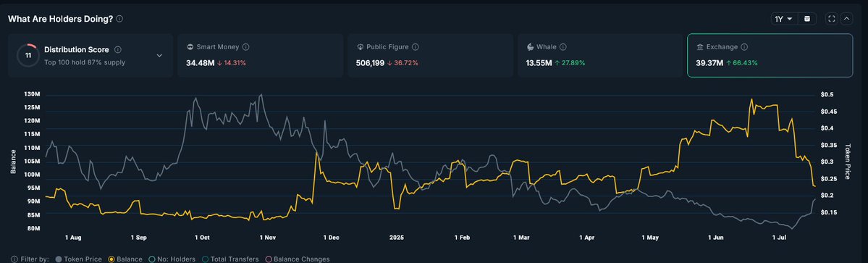Image resolution: width=868 pixels, height=263 pixels.
Task: Click the Smart Money value 34.48M
Action: pyautogui.click(x=201, y=62)
